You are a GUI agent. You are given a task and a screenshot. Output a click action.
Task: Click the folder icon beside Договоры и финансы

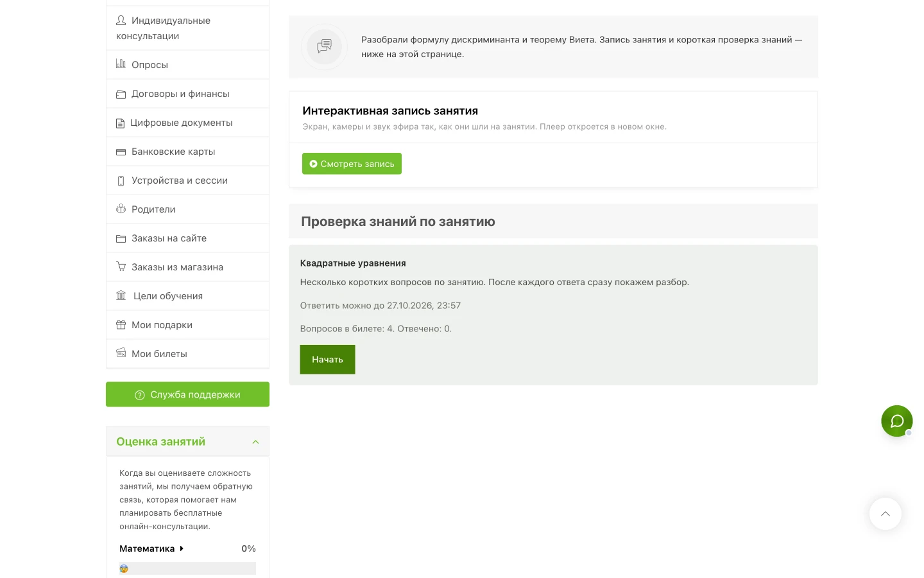[x=121, y=94]
